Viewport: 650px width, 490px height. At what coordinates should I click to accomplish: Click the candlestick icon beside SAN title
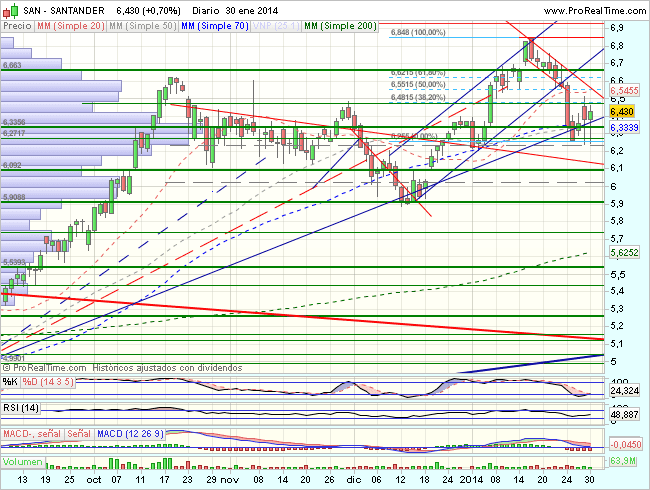tap(10, 10)
